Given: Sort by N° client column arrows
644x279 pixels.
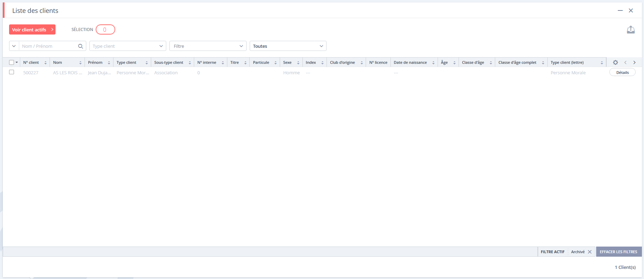Looking at the screenshot, I should click(x=45, y=63).
